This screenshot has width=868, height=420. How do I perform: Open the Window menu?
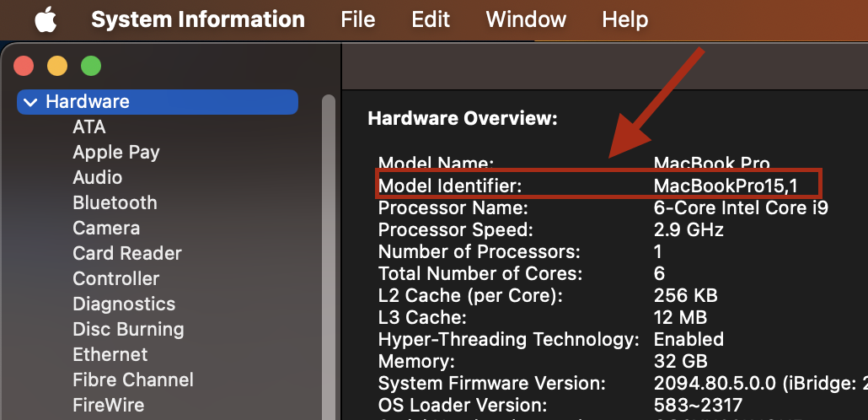526,20
